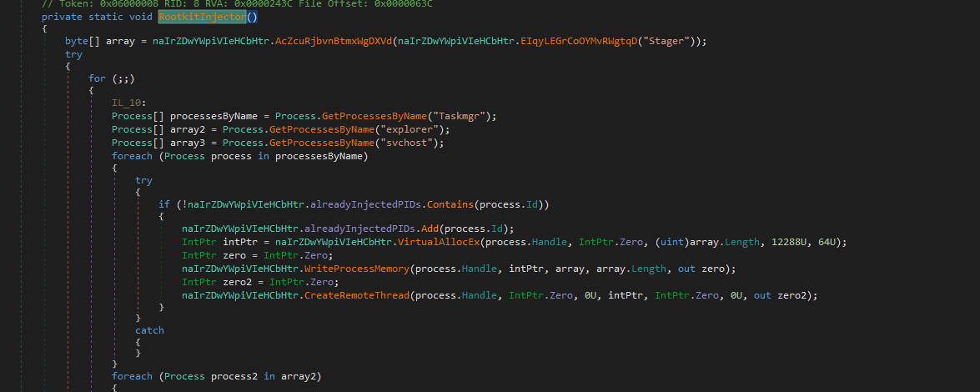Click the Add method call
The width and height of the screenshot is (980, 392).
[x=432, y=229]
